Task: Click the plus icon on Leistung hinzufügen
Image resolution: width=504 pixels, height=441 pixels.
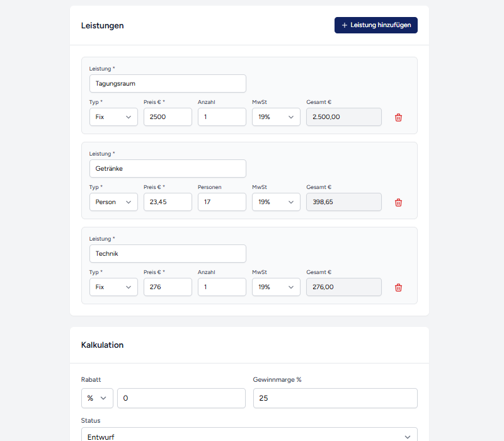Action: (344, 25)
